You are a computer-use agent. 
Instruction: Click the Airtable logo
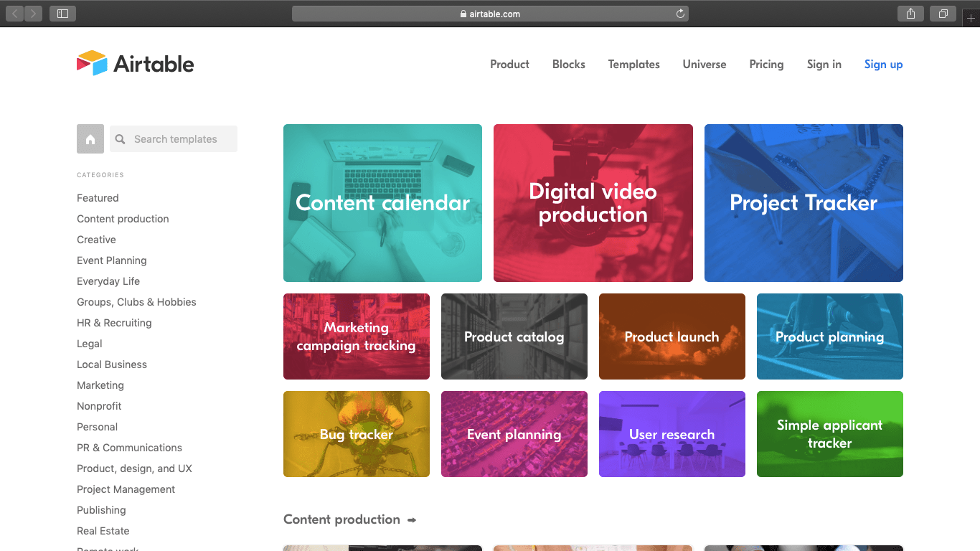tap(135, 64)
